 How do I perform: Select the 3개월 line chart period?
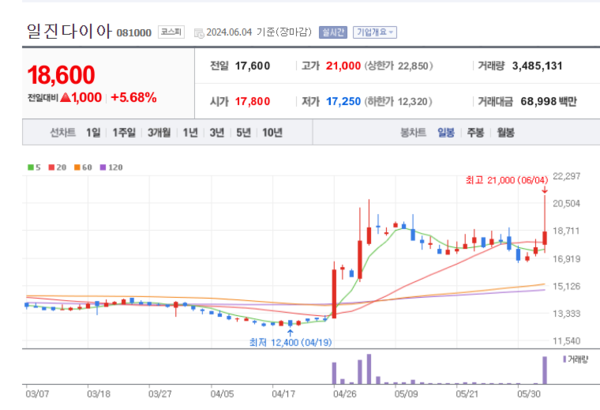tap(159, 132)
